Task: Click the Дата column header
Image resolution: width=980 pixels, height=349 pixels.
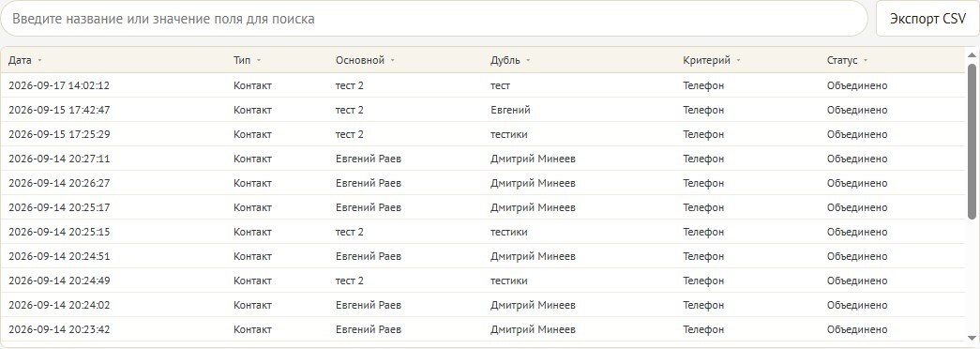Action: (x=20, y=61)
